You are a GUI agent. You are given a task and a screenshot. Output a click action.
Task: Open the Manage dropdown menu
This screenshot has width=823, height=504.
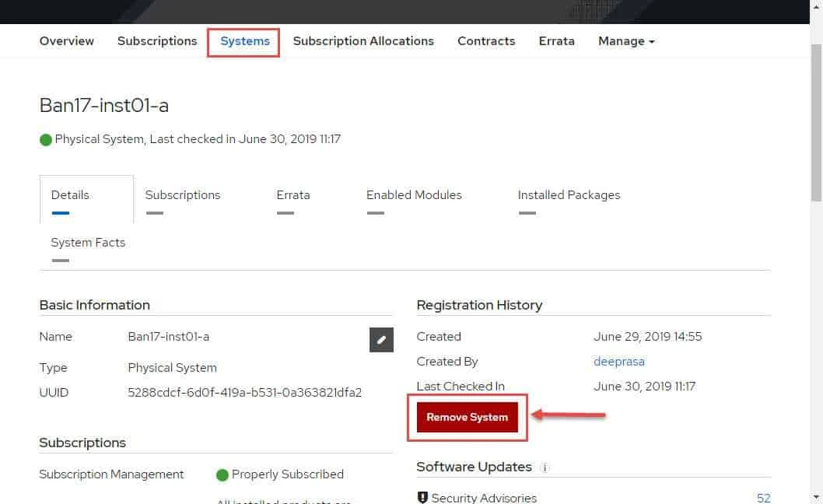(625, 40)
